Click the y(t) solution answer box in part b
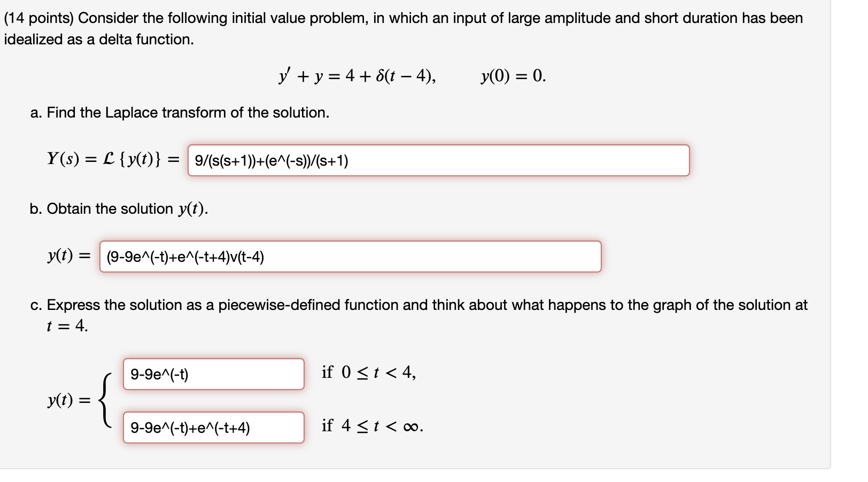868x482 pixels. click(x=353, y=258)
